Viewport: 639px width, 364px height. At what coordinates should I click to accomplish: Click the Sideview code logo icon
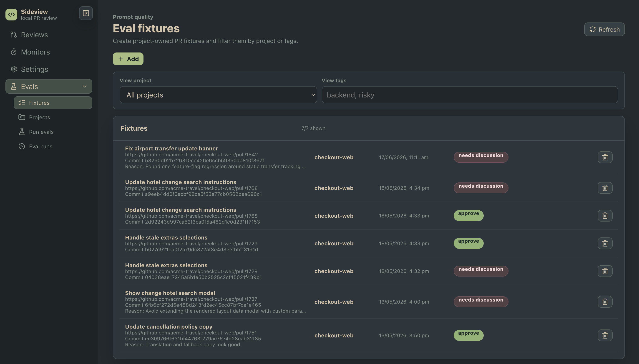coord(11,15)
